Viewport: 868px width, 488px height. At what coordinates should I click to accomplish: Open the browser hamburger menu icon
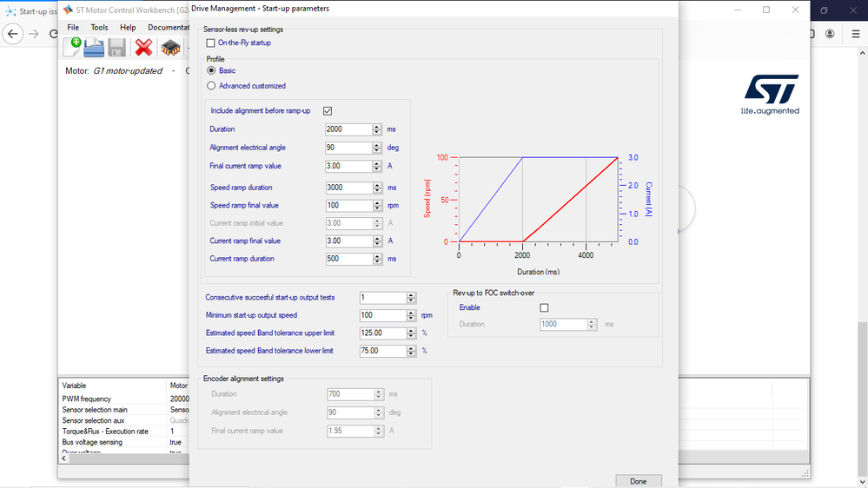tap(855, 34)
